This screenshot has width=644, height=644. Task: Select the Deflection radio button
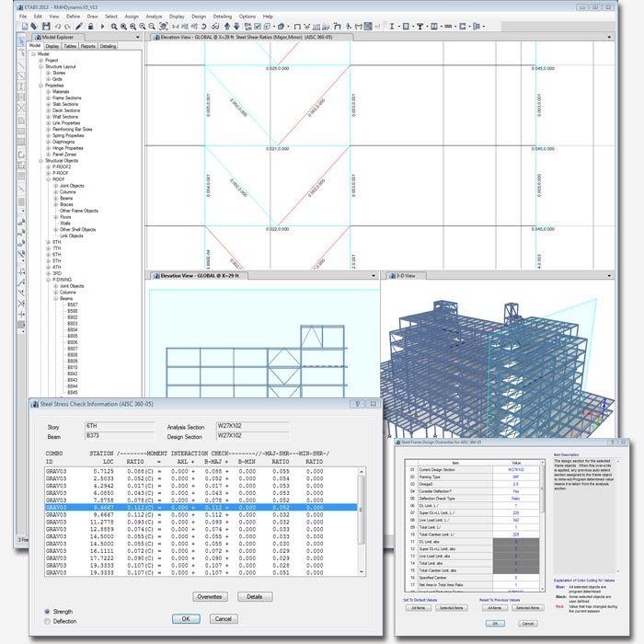pyautogui.click(x=47, y=621)
